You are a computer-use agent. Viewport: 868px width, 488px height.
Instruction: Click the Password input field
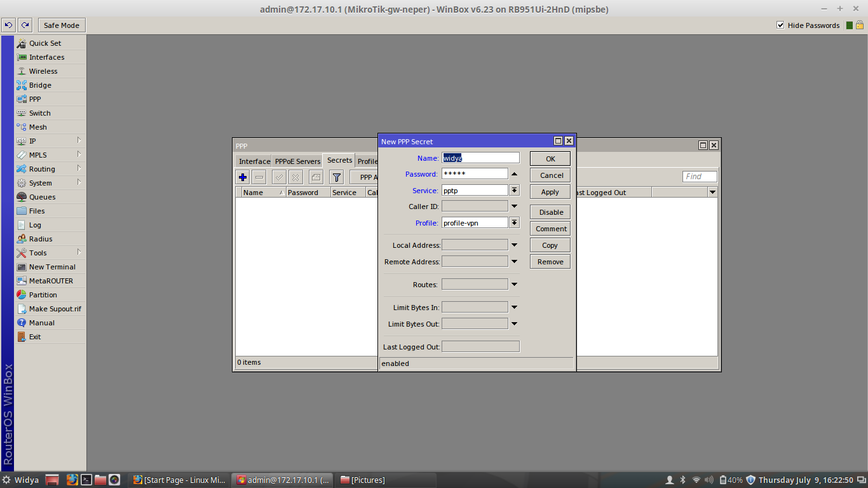pyautogui.click(x=475, y=174)
